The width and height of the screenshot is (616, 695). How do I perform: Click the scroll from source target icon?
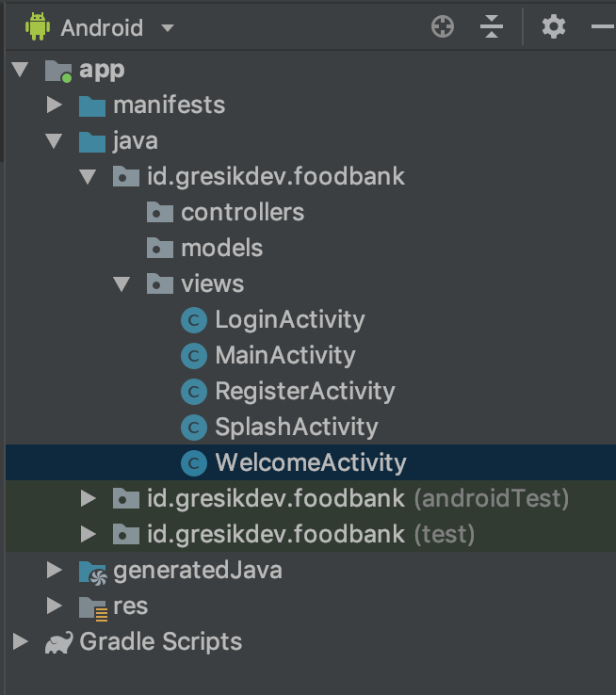point(443,27)
